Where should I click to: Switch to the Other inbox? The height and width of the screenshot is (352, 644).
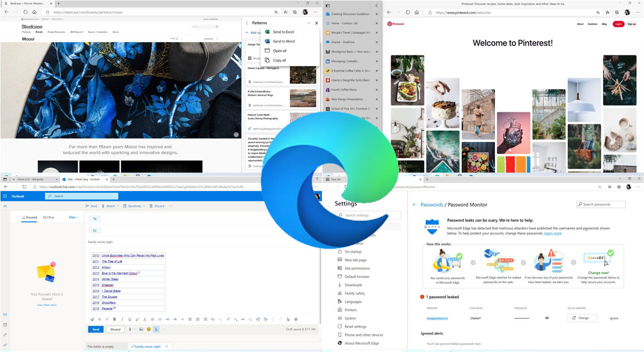tap(49, 217)
